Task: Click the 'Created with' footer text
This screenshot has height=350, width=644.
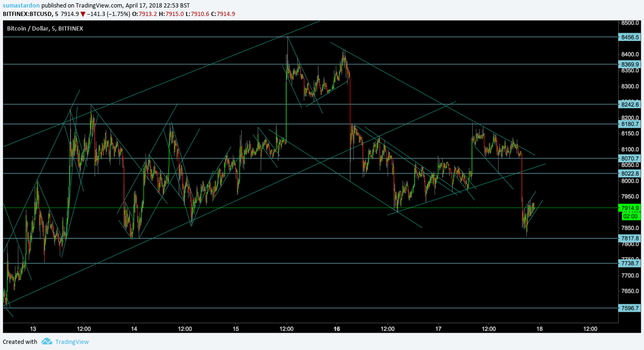Action: pos(20,342)
